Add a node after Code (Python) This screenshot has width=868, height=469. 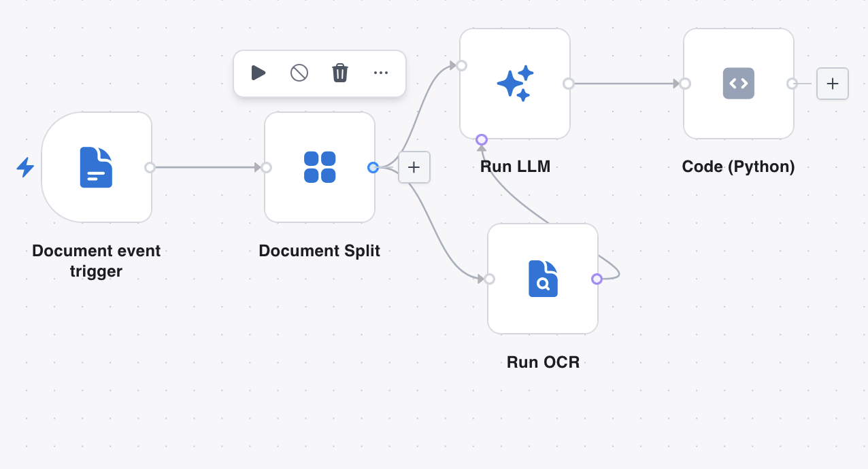point(833,84)
